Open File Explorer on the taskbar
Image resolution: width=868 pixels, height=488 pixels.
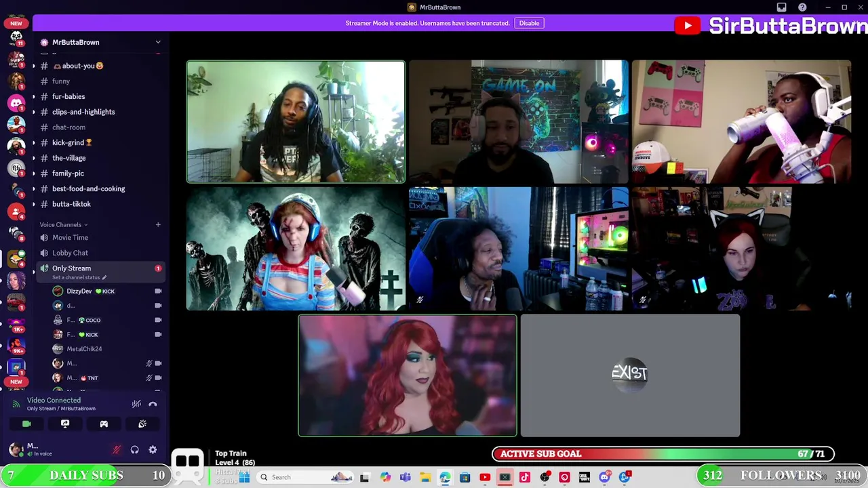click(425, 477)
